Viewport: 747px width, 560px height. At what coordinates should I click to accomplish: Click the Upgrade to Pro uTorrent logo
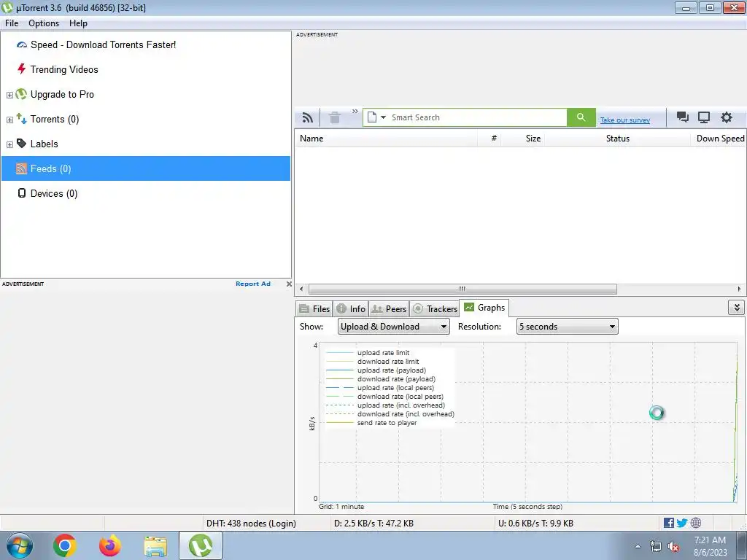pos(21,94)
